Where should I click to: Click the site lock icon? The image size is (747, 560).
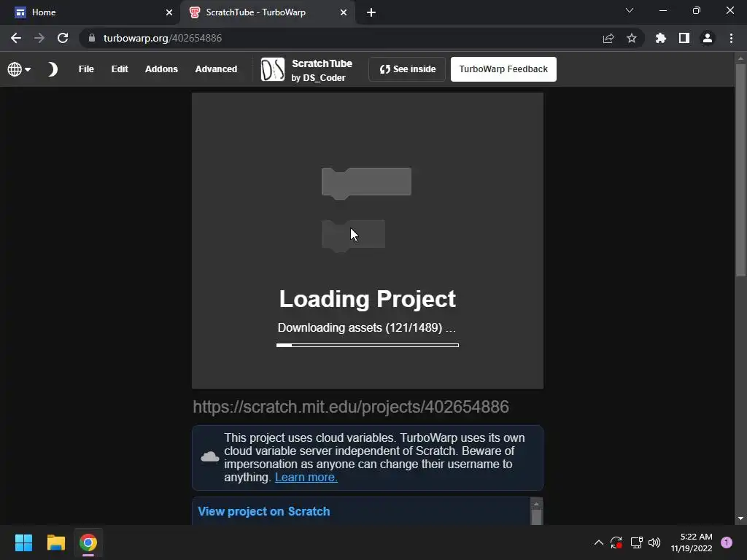click(x=92, y=38)
